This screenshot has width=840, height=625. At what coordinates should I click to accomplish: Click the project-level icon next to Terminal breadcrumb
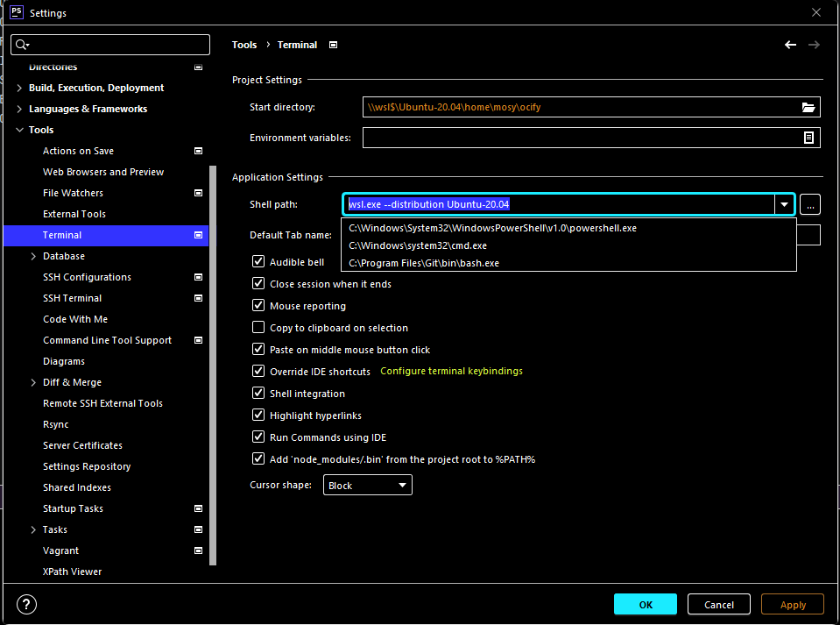click(x=333, y=45)
